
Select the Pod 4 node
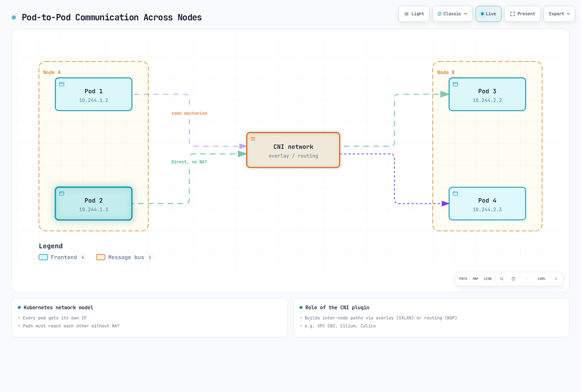pos(487,204)
